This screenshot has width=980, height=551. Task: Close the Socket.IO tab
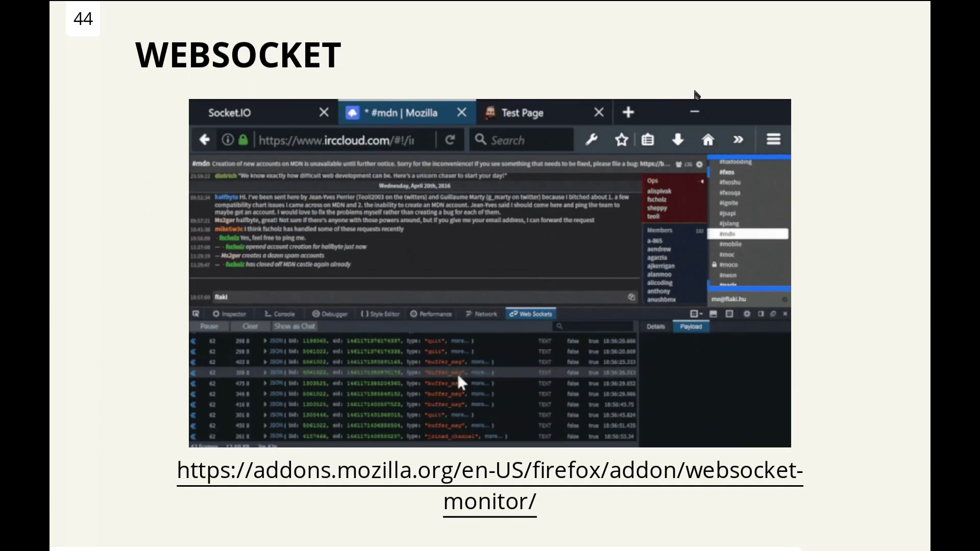point(324,112)
